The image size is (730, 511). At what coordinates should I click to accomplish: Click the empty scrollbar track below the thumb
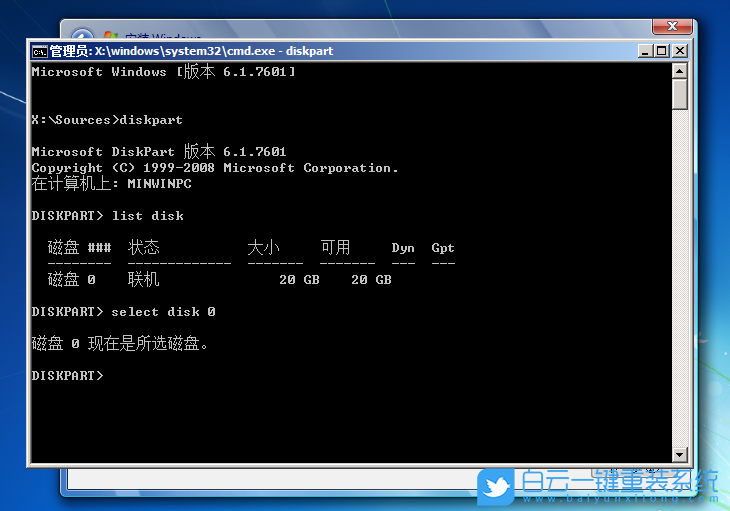click(680, 280)
